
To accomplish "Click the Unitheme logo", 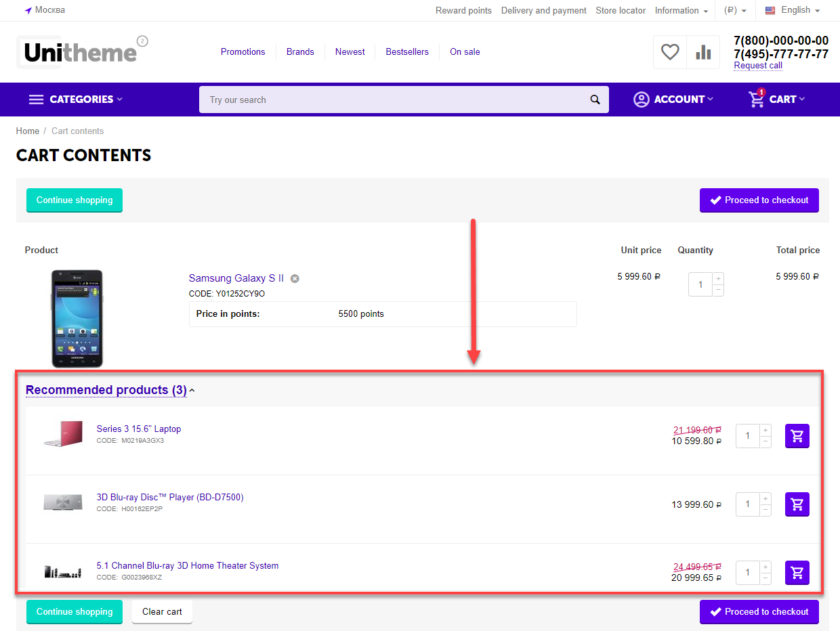I will [81, 51].
